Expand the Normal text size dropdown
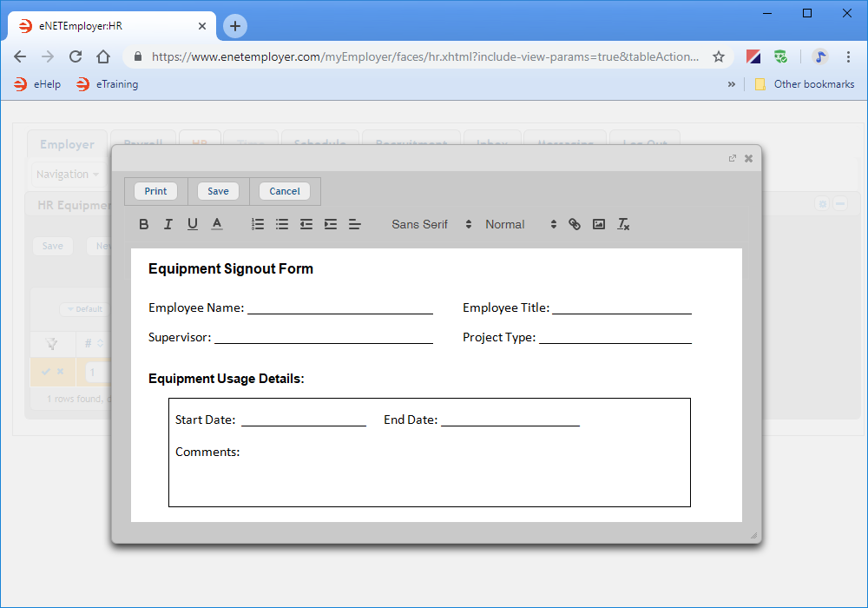Viewport: 868px width, 608px height. [x=521, y=224]
